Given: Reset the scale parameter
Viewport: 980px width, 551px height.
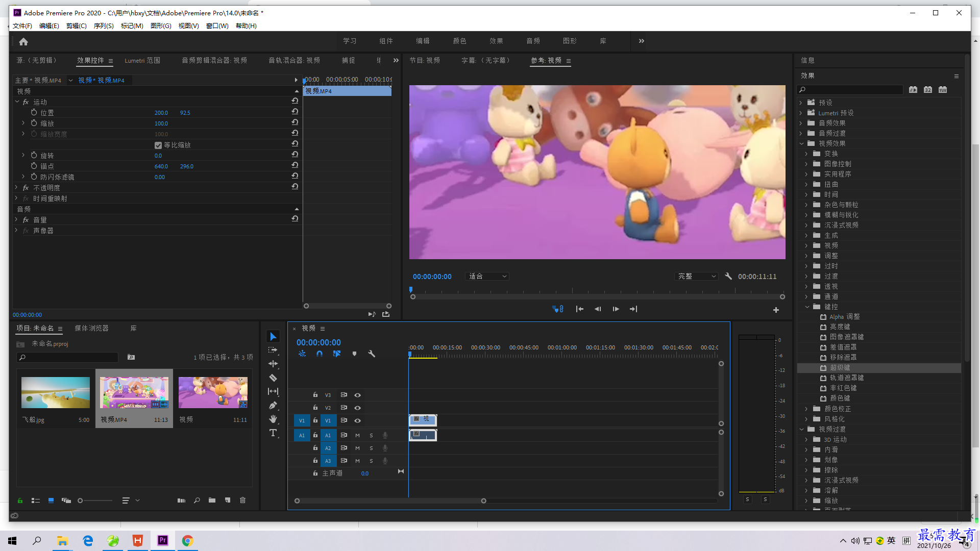Looking at the screenshot, I should tap(295, 122).
